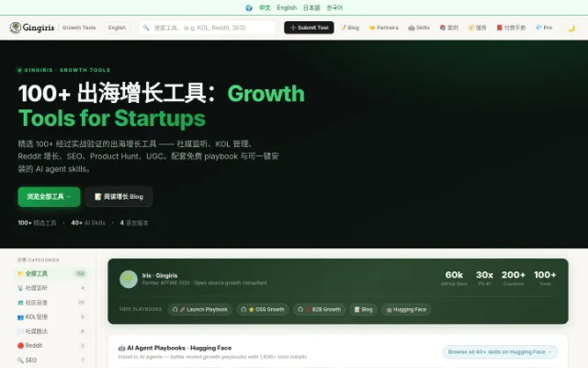Open the Launch Playbook chip

(200, 309)
